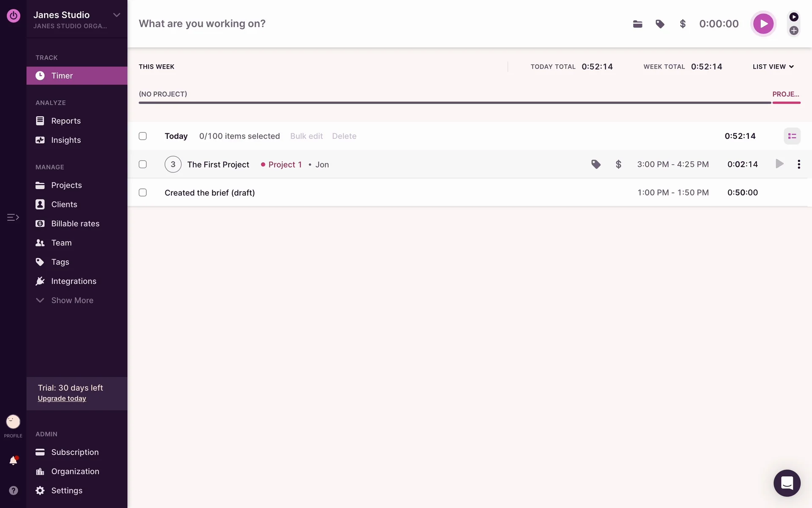Check The First Project entry checkbox
812x508 pixels.
click(x=143, y=164)
